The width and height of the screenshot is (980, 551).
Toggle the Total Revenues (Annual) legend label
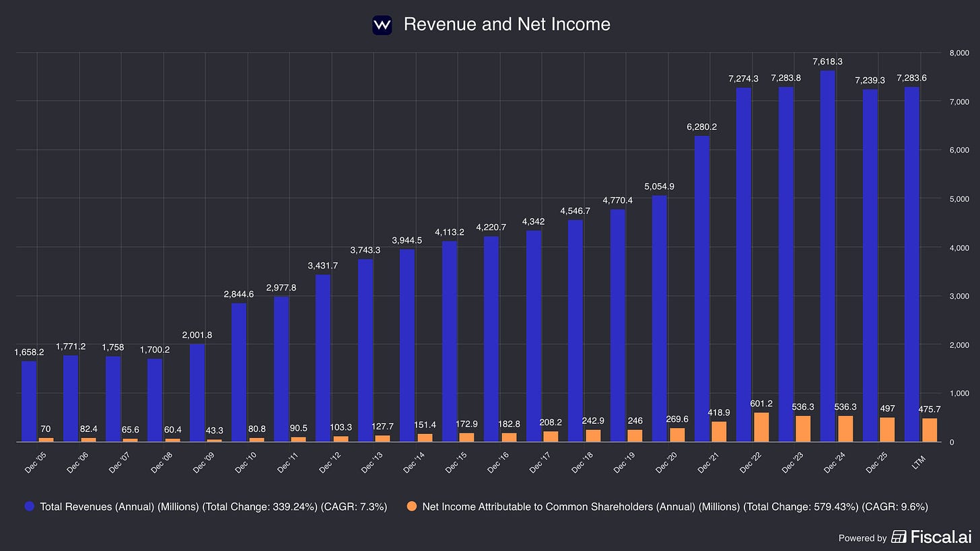[213, 507]
